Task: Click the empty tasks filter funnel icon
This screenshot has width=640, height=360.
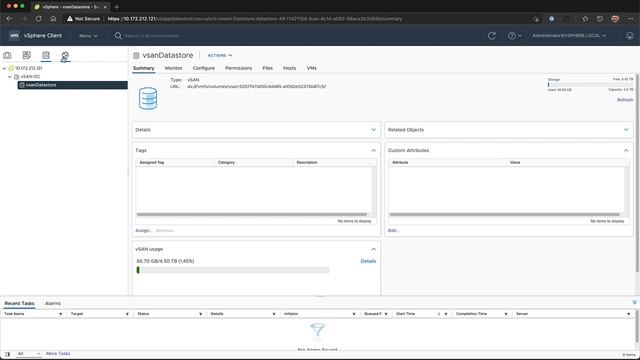Action: 318,329
